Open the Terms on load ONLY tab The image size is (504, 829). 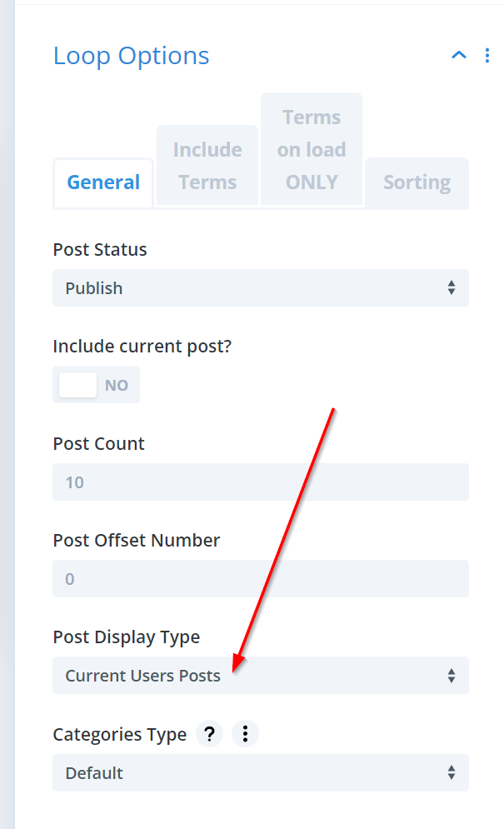312,150
